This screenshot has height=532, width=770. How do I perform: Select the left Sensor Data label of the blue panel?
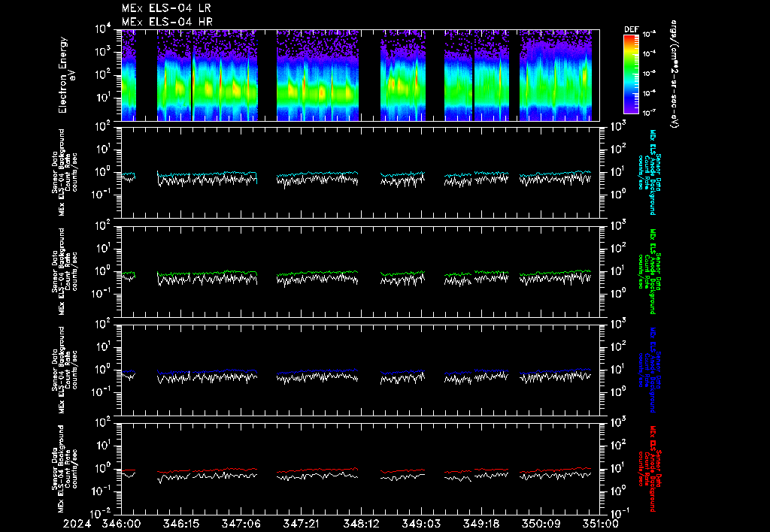[x=65, y=370]
